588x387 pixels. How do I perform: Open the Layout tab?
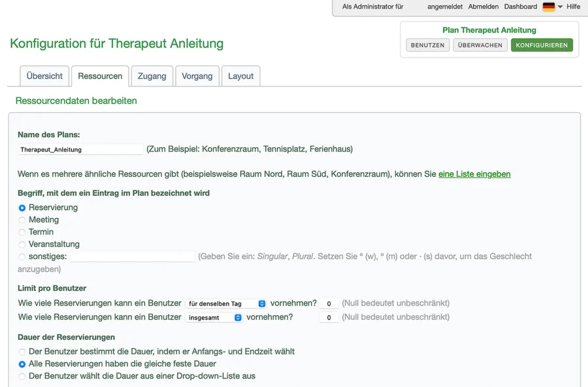pos(240,76)
